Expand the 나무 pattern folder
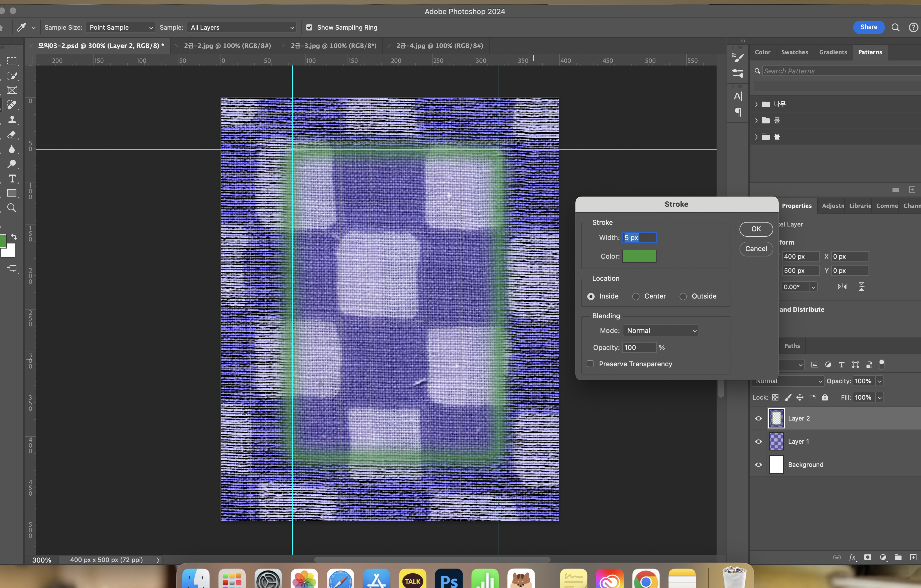This screenshot has width=921, height=588. 756,104
